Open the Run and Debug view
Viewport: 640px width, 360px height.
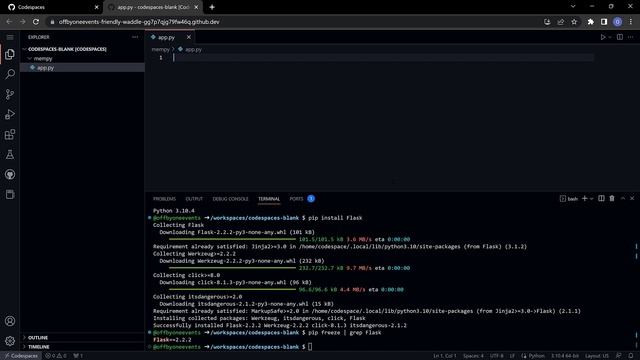tap(10, 114)
